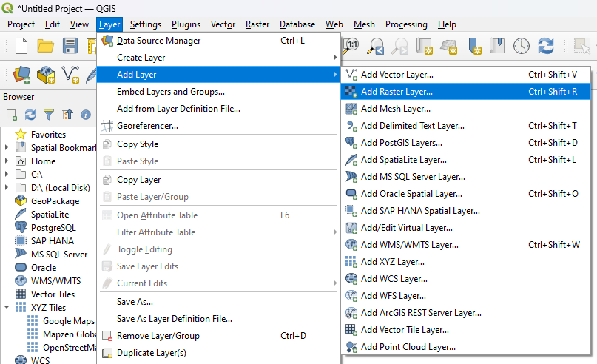
Task: Click Remove Layer/Group menu entry
Action: point(218,336)
